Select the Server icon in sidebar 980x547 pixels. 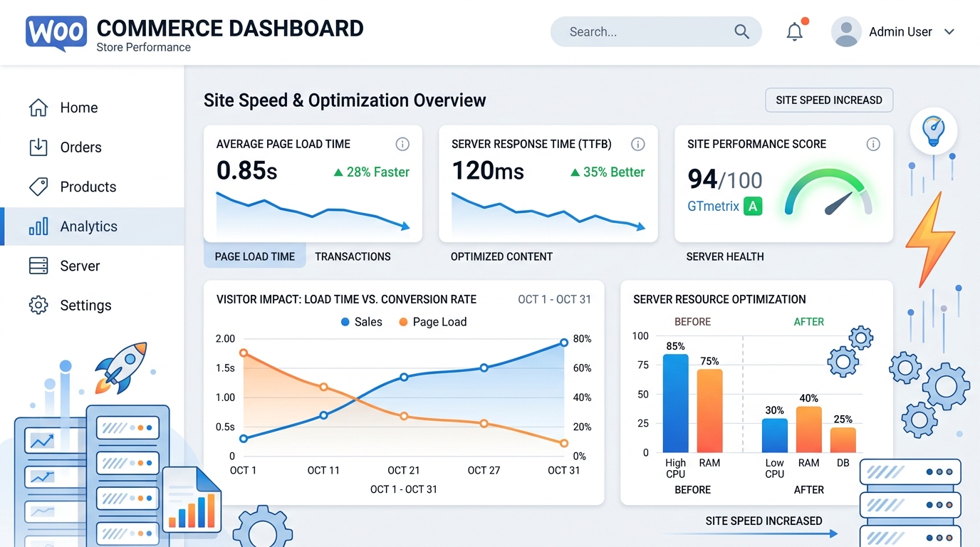click(38, 266)
